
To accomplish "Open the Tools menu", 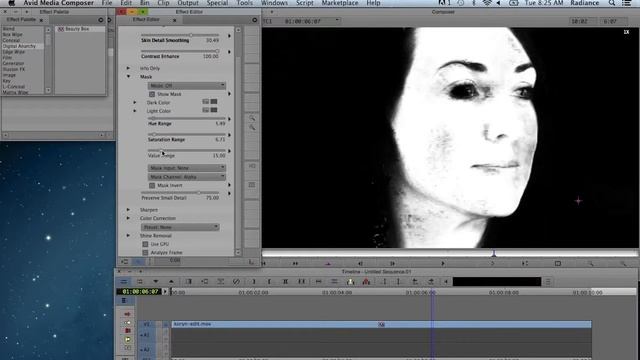I will [244, 3].
